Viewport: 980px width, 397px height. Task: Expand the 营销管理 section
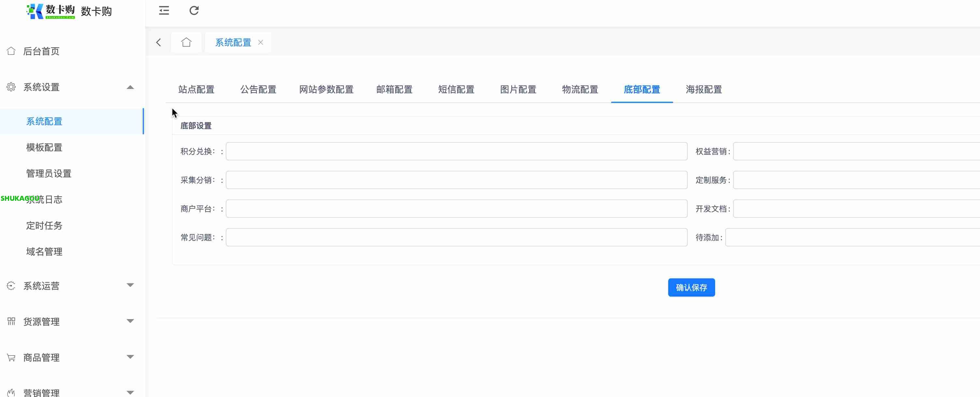tap(131, 392)
